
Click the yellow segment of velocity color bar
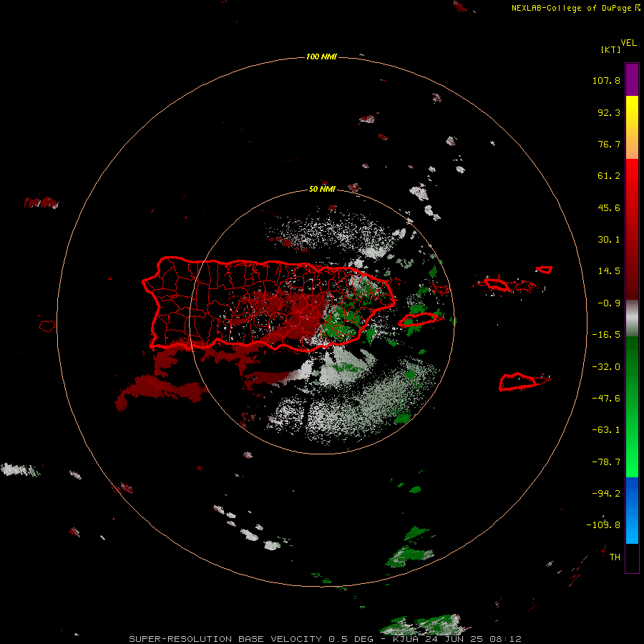click(x=632, y=127)
